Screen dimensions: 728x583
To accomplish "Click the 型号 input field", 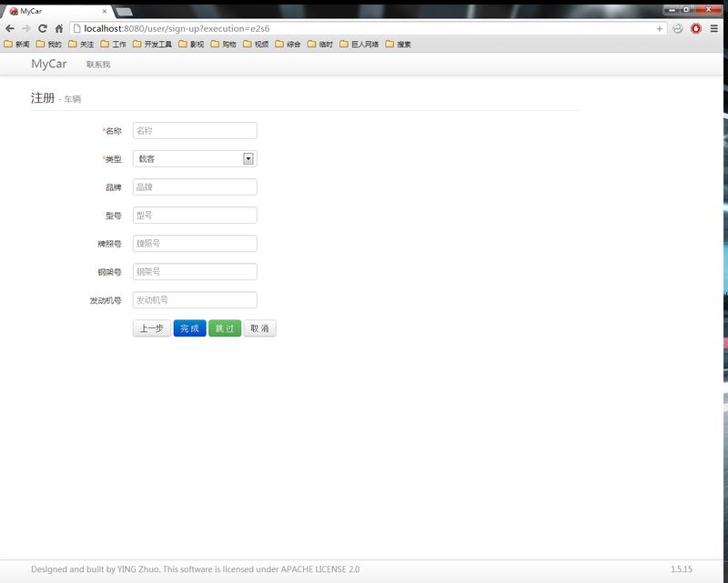I will [195, 216].
